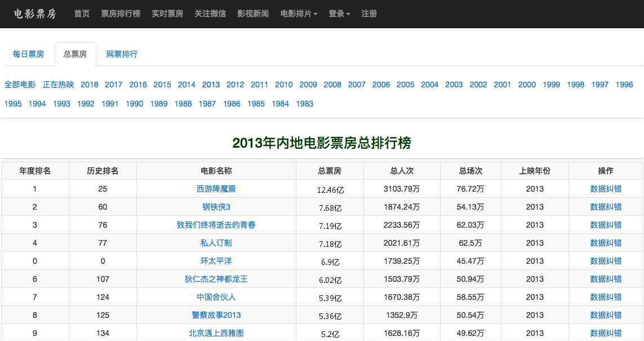Open movie 中国合伙人
This screenshot has width=644, height=341.
pos(216,298)
